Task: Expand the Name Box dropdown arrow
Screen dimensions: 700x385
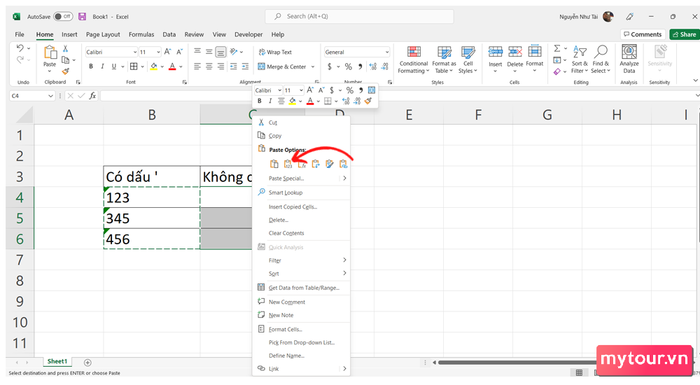Action: (x=50, y=96)
